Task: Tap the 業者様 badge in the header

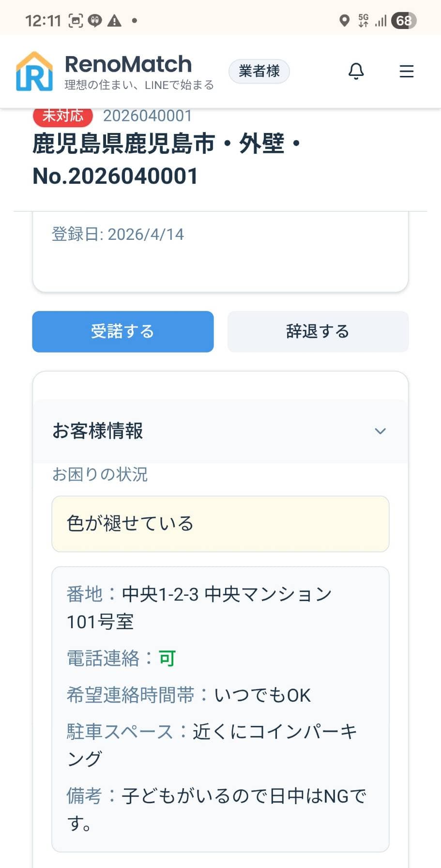Action: (x=259, y=71)
